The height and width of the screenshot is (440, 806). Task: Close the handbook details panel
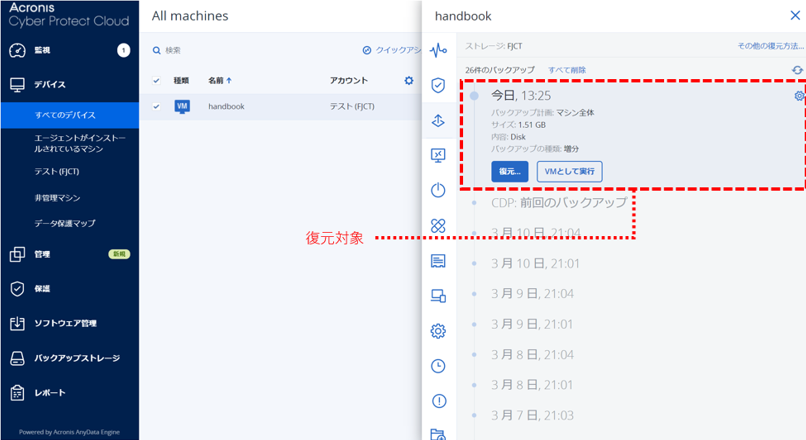pyautogui.click(x=795, y=16)
